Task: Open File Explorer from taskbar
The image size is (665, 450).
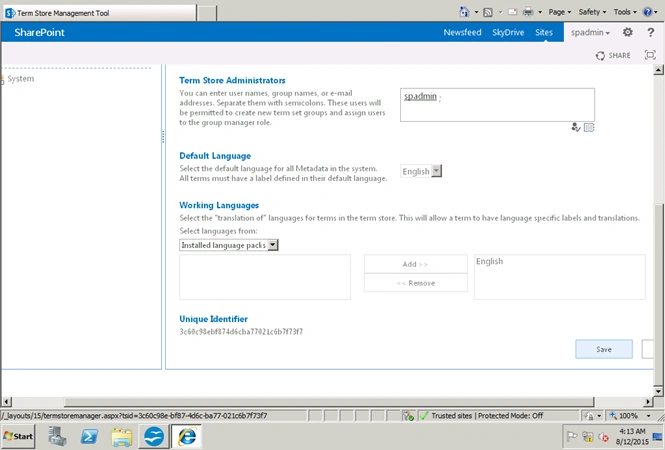Action: tap(122, 436)
